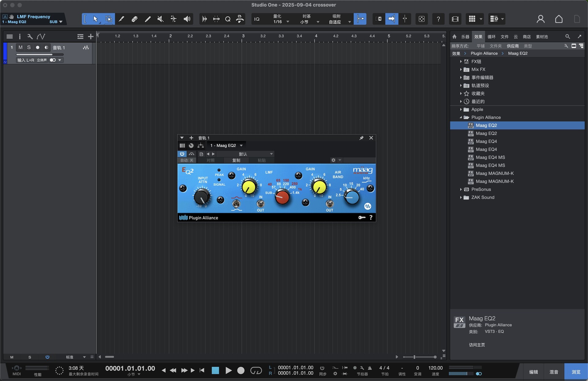This screenshot has height=381, width=588.
Task: Click the Plugin Alliance key icon
Action: point(362,218)
